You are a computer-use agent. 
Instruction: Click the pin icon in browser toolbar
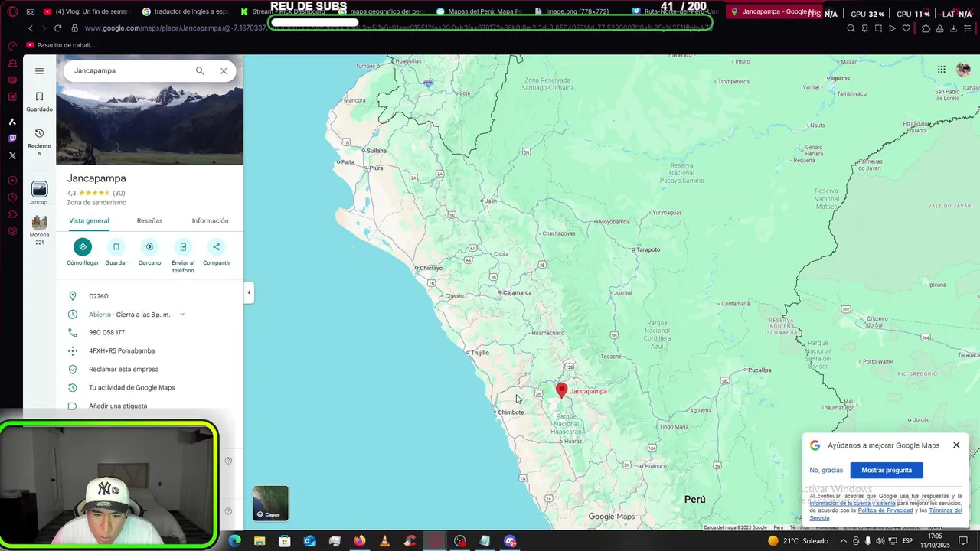click(864, 28)
